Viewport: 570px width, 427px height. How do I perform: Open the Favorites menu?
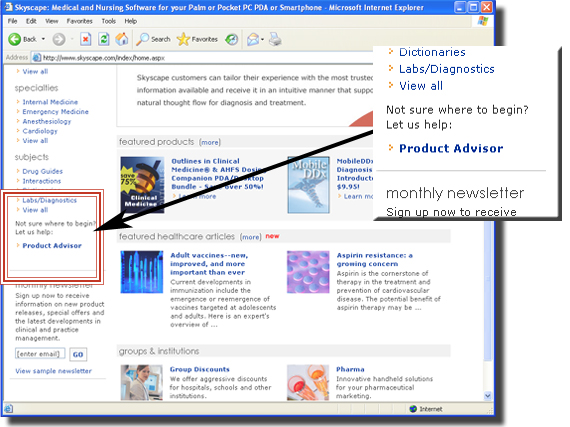pyautogui.click(x=79, y=21)
